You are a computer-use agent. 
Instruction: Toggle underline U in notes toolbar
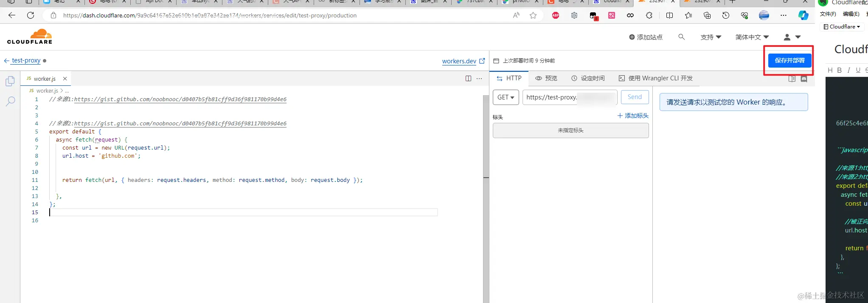pyautogui.click(x=858, y=70)
